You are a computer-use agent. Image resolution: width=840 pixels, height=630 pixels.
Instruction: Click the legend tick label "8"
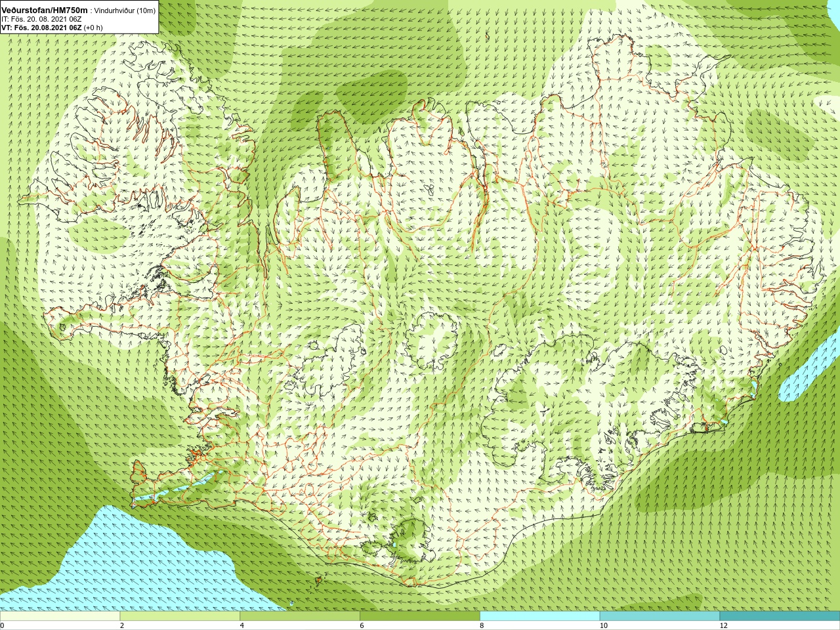pos(482,626)
